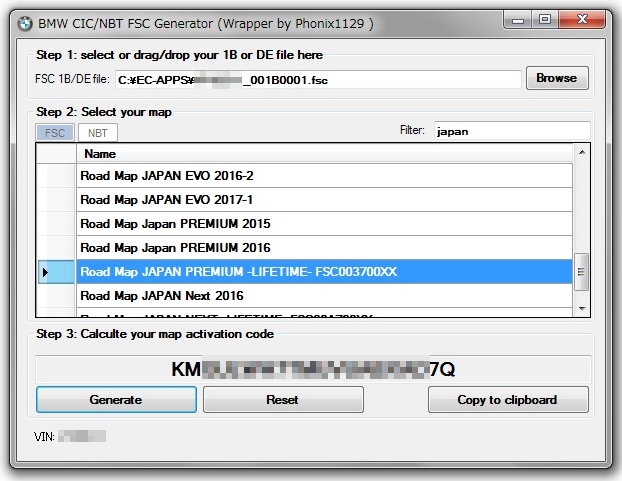
Task: Click the map list scroll down arrow
Action: (x=582, y=309)
